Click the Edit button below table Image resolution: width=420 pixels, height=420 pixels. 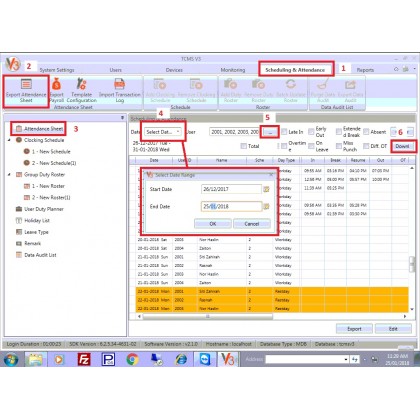pyautogui.click(x=393, y=329)
